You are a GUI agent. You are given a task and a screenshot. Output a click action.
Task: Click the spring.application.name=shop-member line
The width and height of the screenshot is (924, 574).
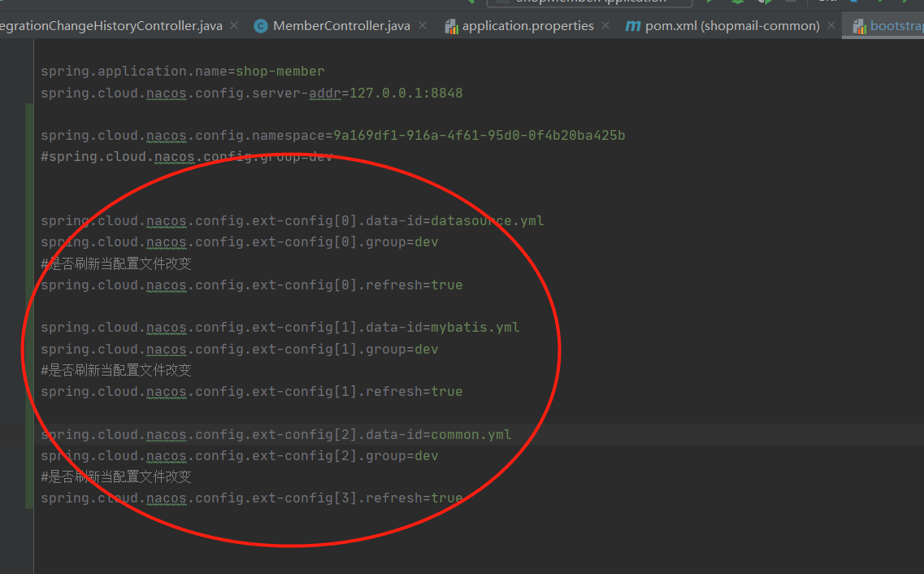pyautogui.click(x=183, y=72)
